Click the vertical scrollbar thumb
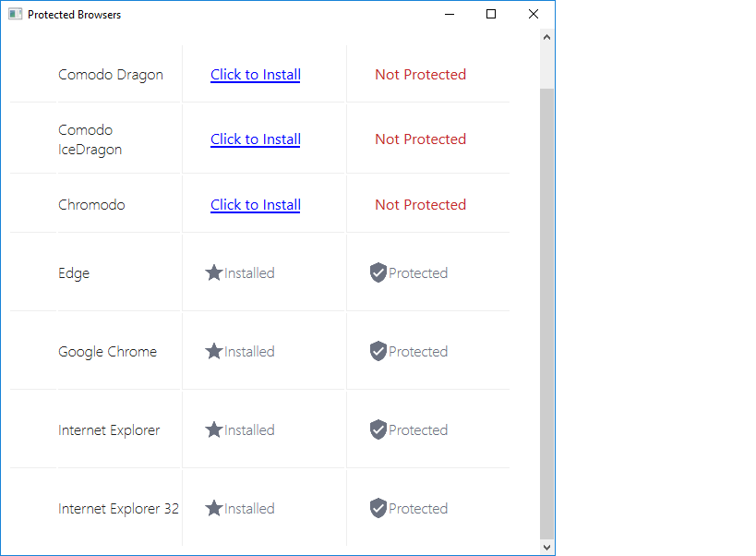 pos(546,312)
